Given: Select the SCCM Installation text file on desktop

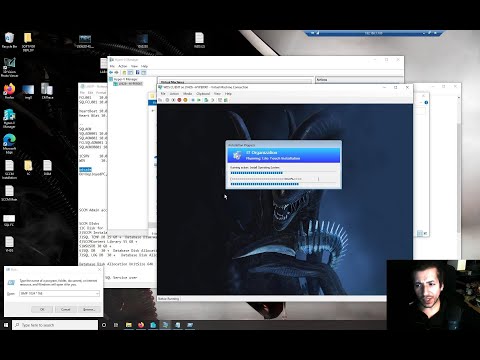Looking at the screenshot, I should (x=9, y=169).
